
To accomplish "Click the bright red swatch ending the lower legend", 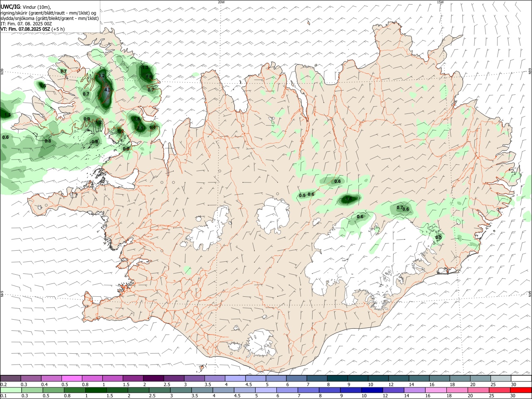I will coord(521,390).
